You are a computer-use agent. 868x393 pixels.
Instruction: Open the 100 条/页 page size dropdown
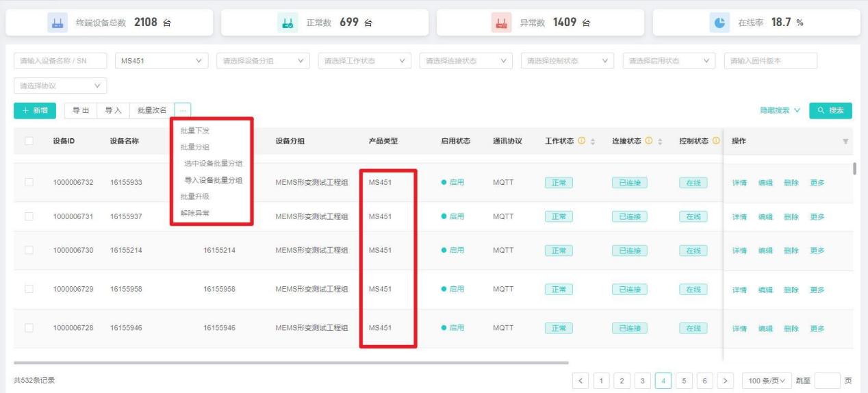click(767, 380)
